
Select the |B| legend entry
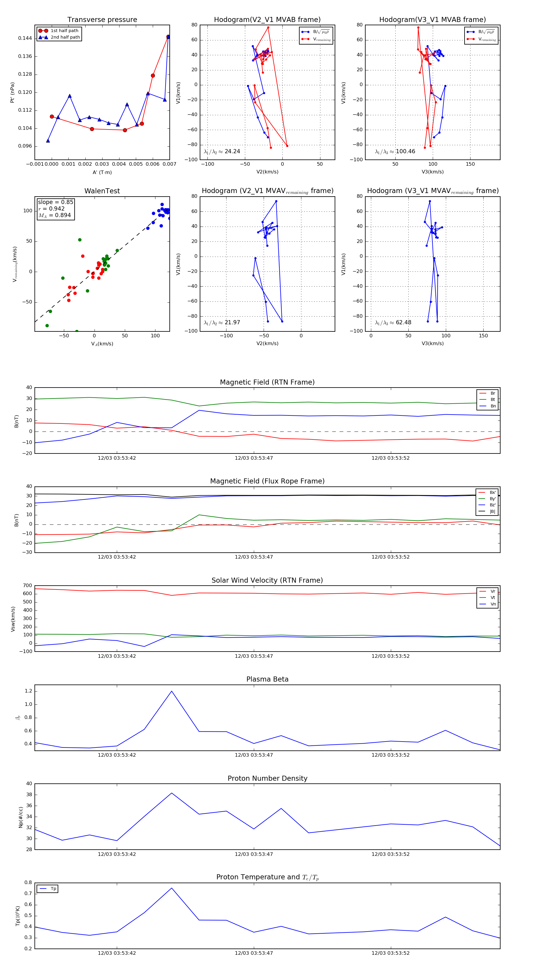(x=487, y=512)
